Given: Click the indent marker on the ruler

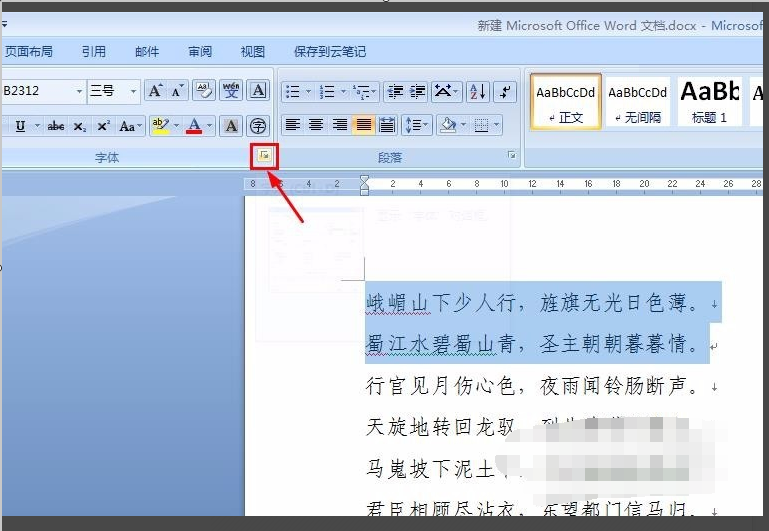Looking at the screenshot, I should [364, 185].
